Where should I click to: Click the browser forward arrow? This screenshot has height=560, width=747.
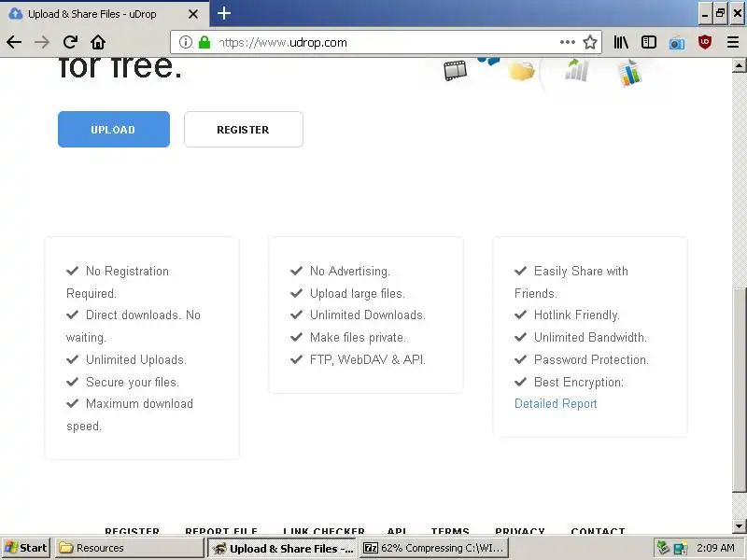42,42
